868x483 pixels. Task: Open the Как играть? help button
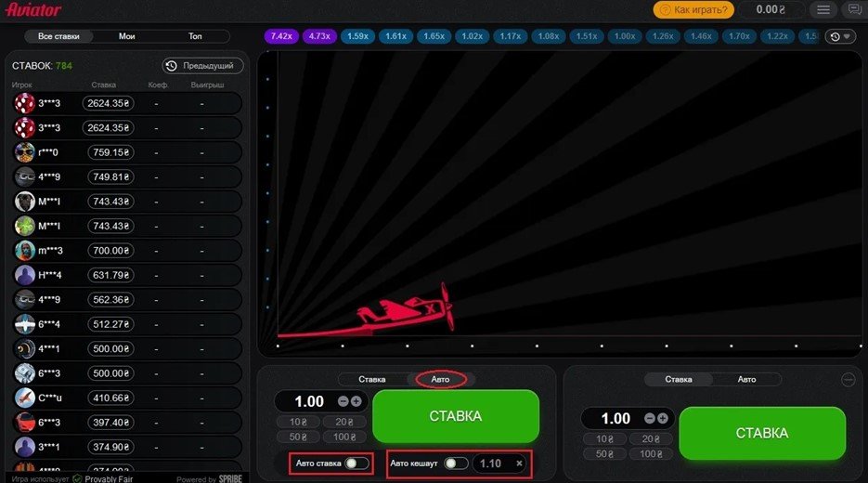(693, 9)
